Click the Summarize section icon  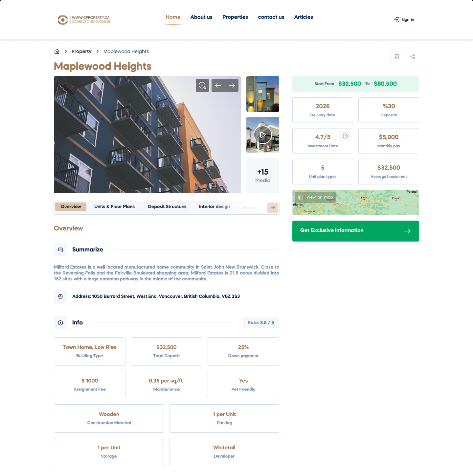point(60,250)
